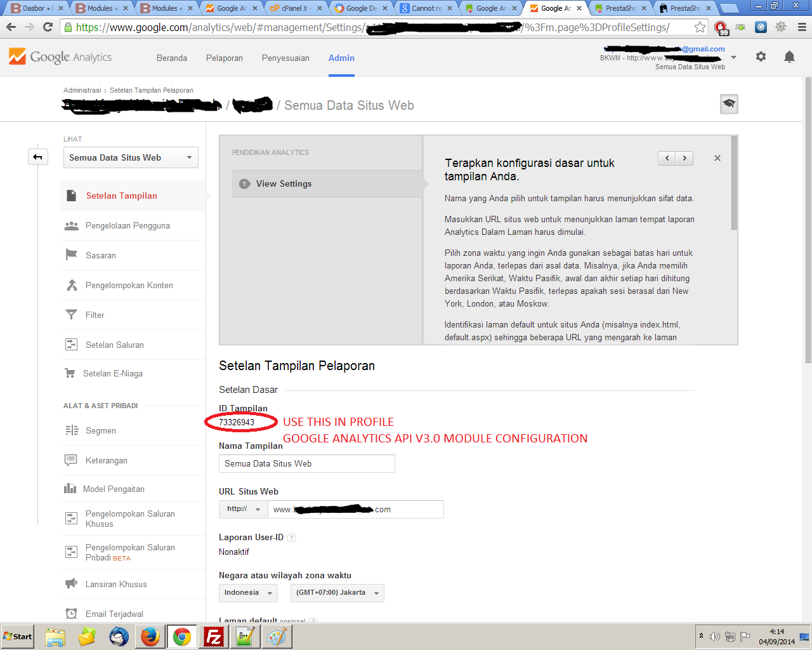Open Paint from the taskbar
812x650 pixels.
[277, 637]
